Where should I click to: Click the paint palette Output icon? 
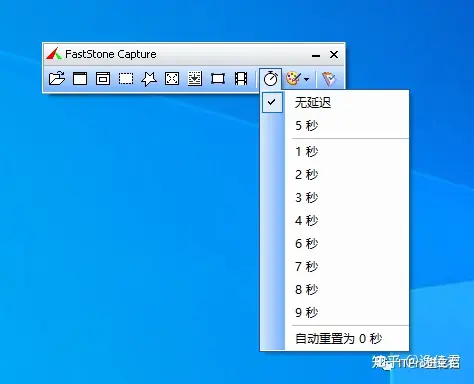(x=293, y=79)
